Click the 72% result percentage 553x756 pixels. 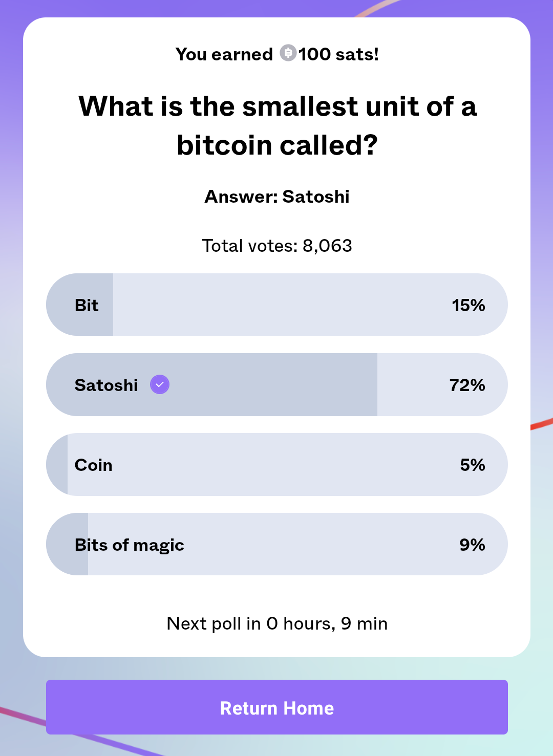pos(467,385)
